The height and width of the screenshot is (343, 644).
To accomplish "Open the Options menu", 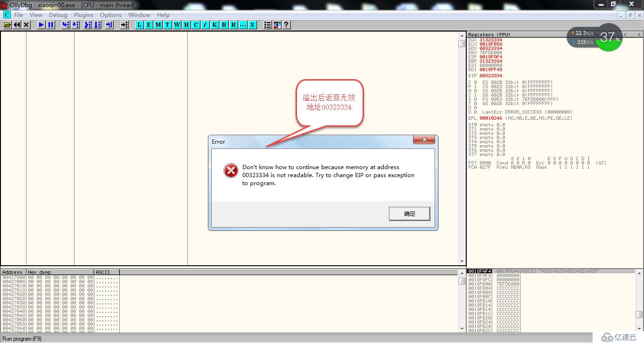I will (x=111, y=15).
